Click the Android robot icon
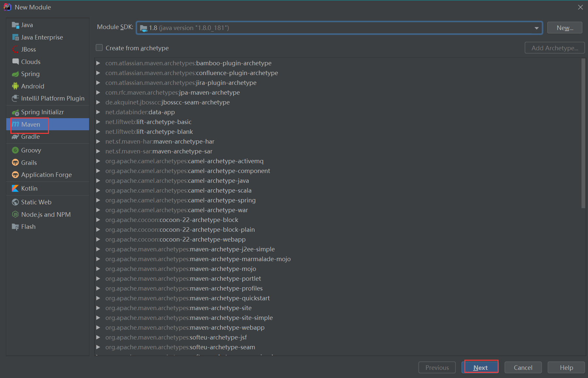This screenshot has height=378, width=588. (15, 86)
